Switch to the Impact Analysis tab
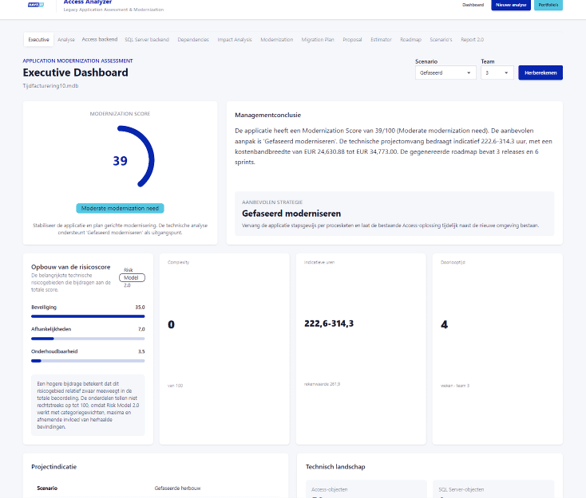This screenshot has width=586, height=498. pyautogui.click(x=234, y=40)
